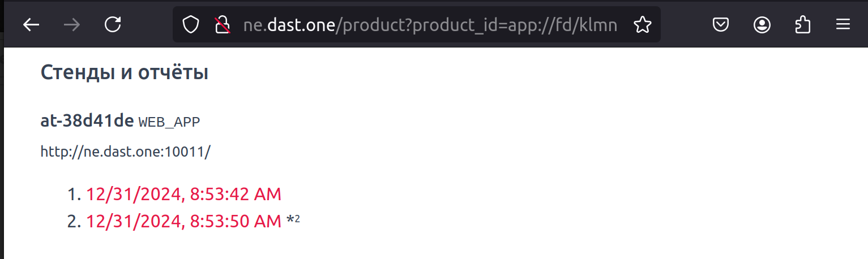This screenshot has height=259, width=868.
Task: Show the insecure connection padlock info
Action: point(223,24)
